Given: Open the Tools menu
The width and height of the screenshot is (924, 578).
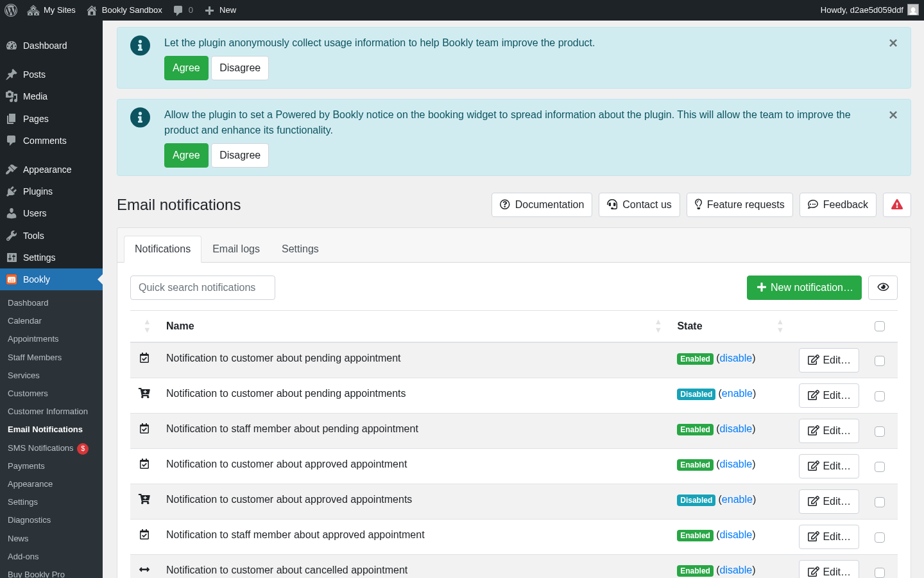Looking at the screenshot, I should [51, 236].
